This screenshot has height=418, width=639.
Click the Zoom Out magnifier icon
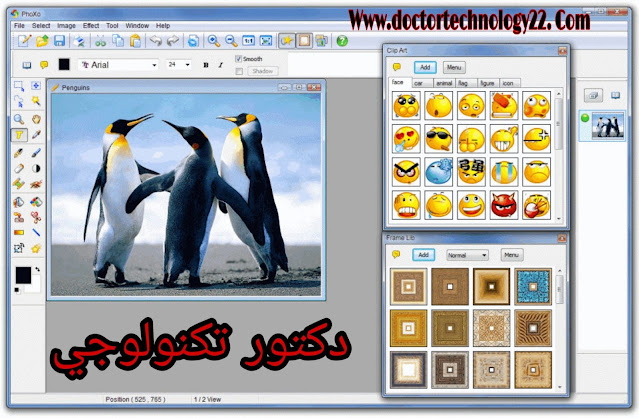(231, 41)
